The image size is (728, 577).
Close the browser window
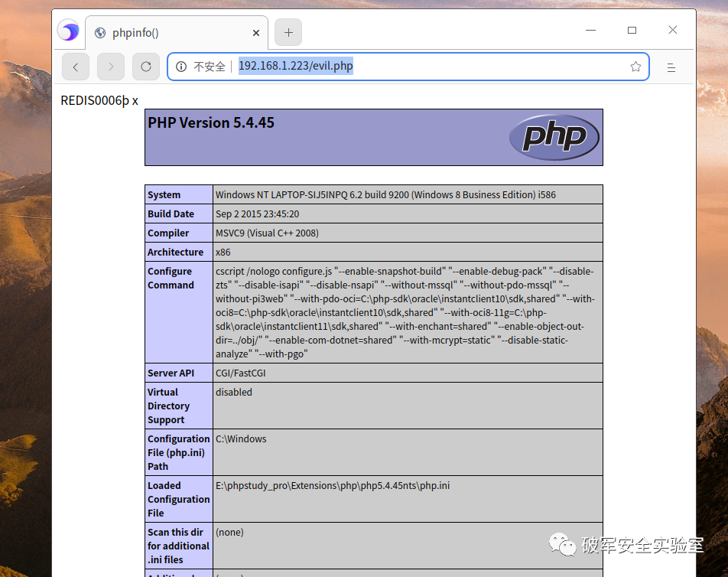[673, 30]
